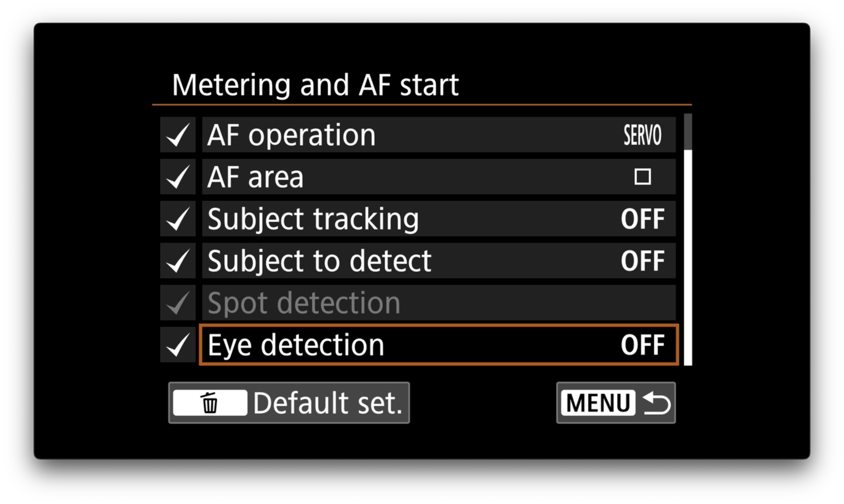The height and width of the screenshot is (504, 844).
Task: Click the return arrow icon next to MENU
Action: (x=657, y=403)
